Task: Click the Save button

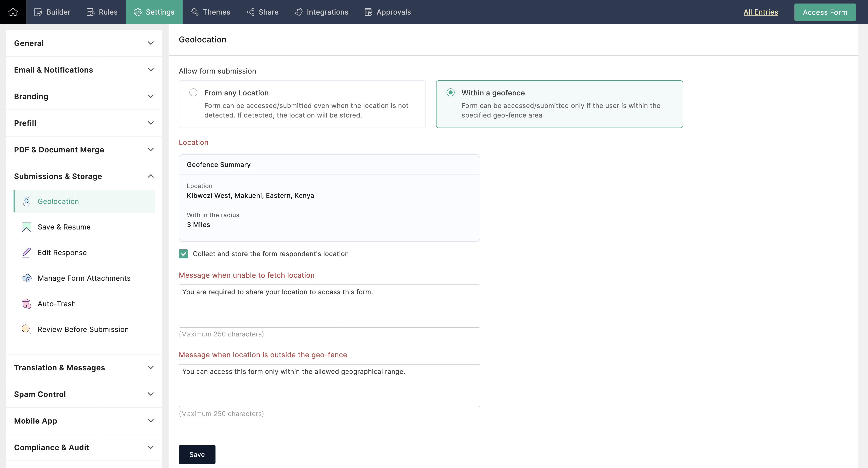Action: [197, 454]
